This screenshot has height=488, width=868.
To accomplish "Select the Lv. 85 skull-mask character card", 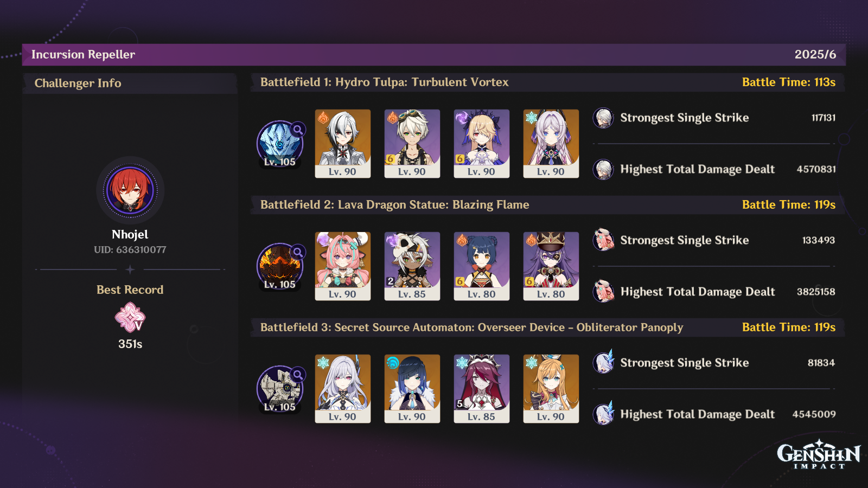I will pyautogui.click(x=412, y=266).
